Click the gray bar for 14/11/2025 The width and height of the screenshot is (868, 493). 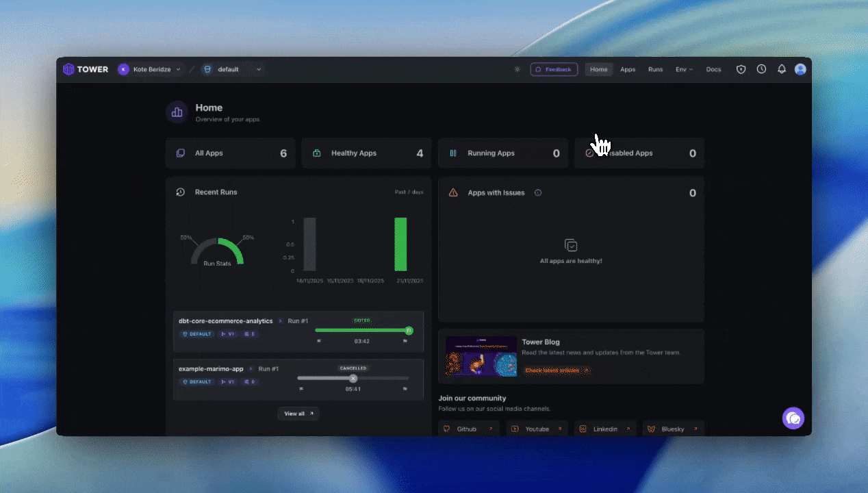click(x=310, y=244)
